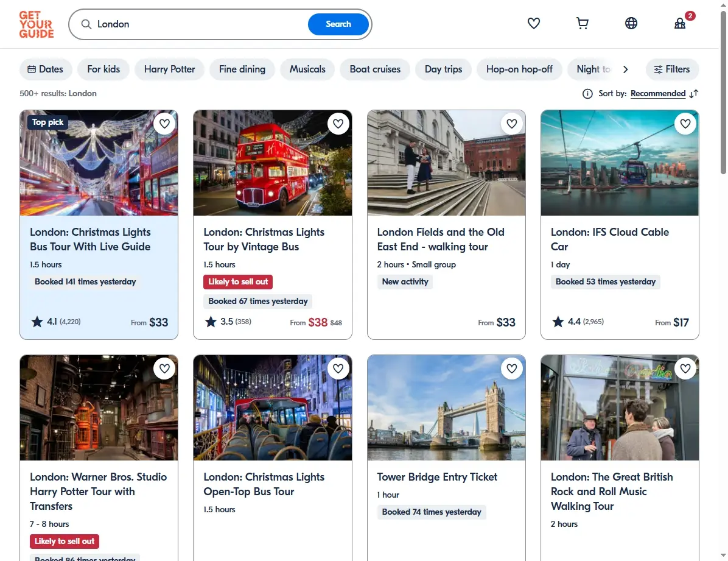This screenshot has height=561, width=728.
Task: Click the London search input field
Action: 200,24
